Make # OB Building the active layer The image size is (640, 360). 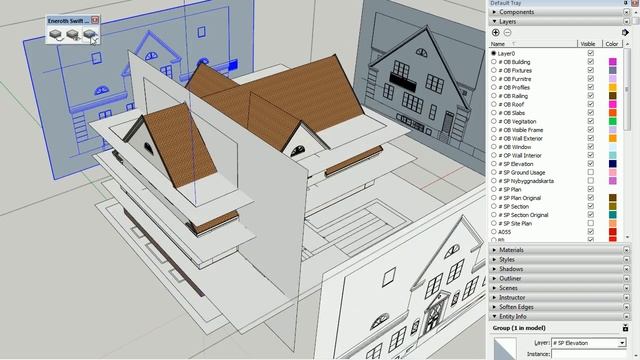494,62
